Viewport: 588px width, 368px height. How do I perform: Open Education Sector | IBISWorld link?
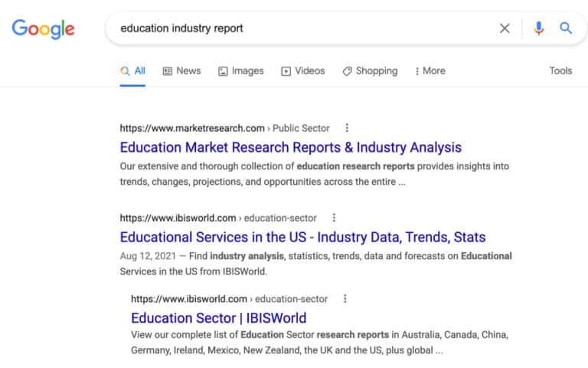coord(219,318)
